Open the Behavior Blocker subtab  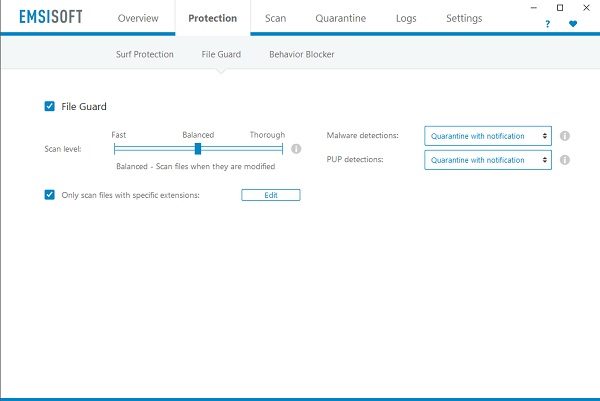click(302, 54)
